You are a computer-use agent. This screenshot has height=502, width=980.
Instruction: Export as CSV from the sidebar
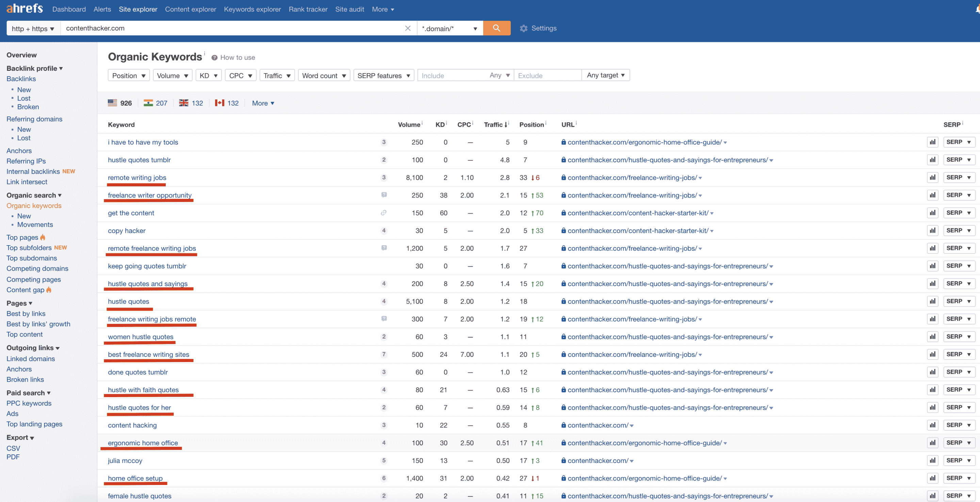coord(13,448)
